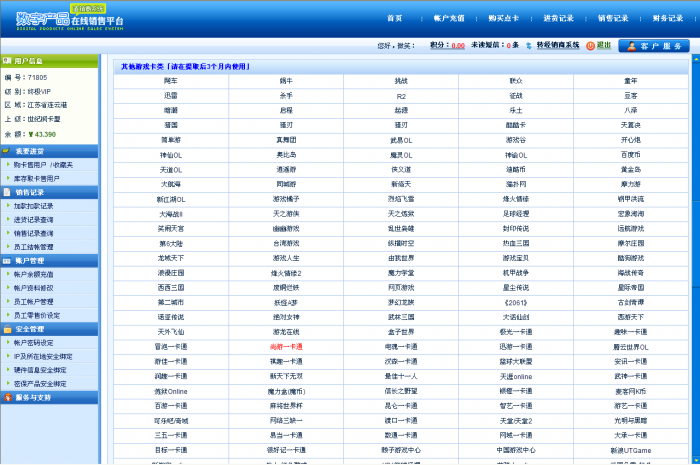Click the document icon beside 销售记录 header
Image resolution: width=700 pixels, height=465 pixels.
pos(7,192)
